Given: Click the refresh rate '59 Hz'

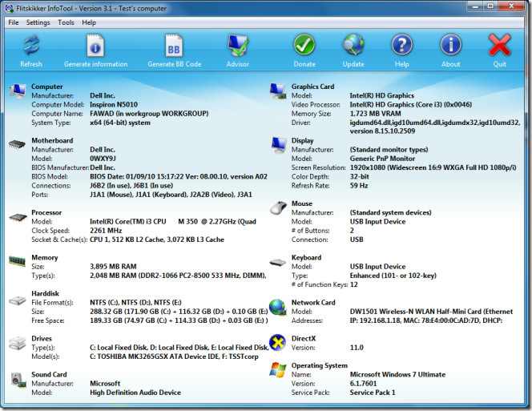Looking at the screenshot, I should coord(359,185).
